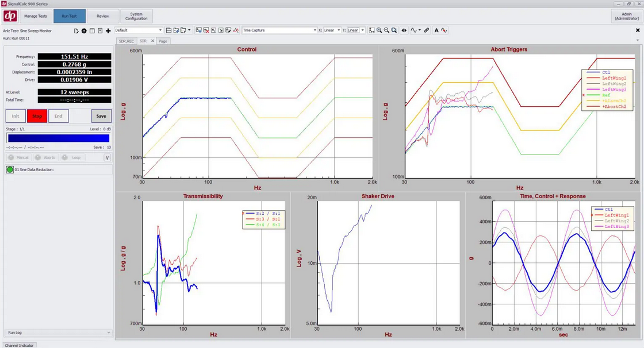Click the Save button
Image resolution: width=644 pixels, height=348 pixels.
[101, 116]
